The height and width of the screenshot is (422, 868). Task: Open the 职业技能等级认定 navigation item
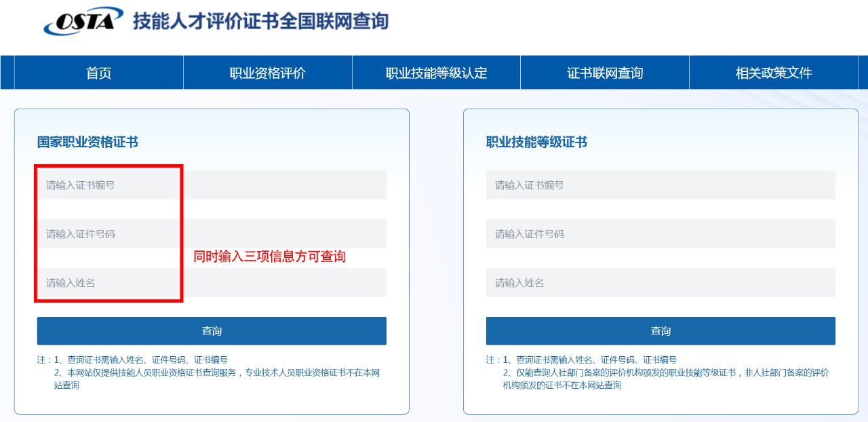[x=436, y=73]
